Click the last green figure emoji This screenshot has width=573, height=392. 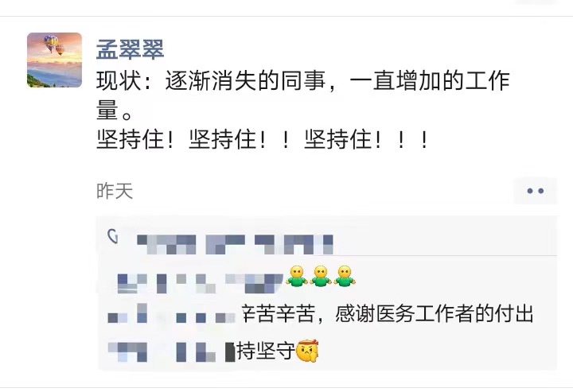[345, 276]
